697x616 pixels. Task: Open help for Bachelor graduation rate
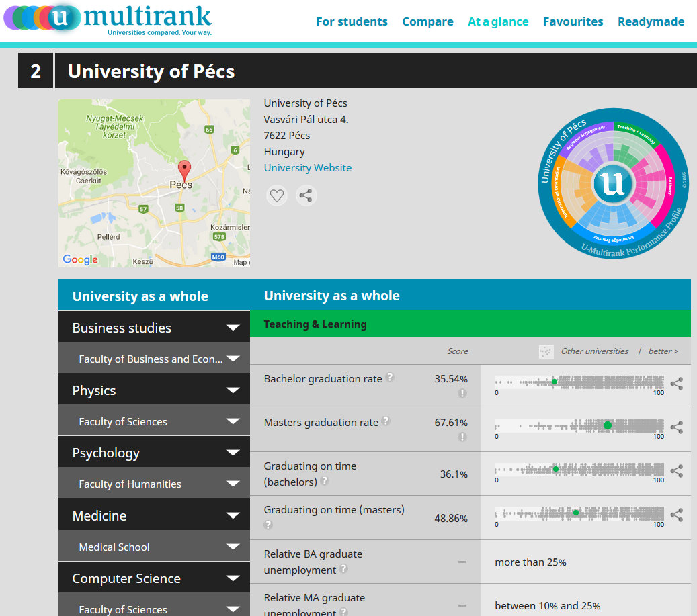(x=390, y=377)
